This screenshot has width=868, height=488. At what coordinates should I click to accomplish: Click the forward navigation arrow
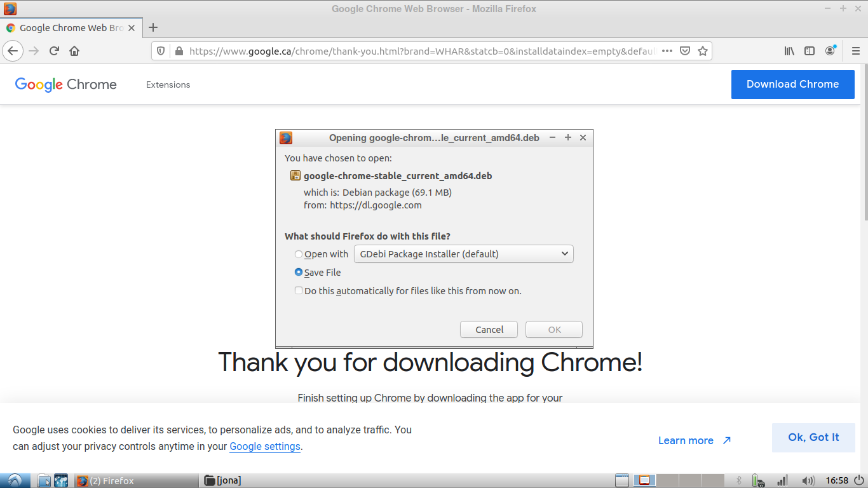point(34,51)
